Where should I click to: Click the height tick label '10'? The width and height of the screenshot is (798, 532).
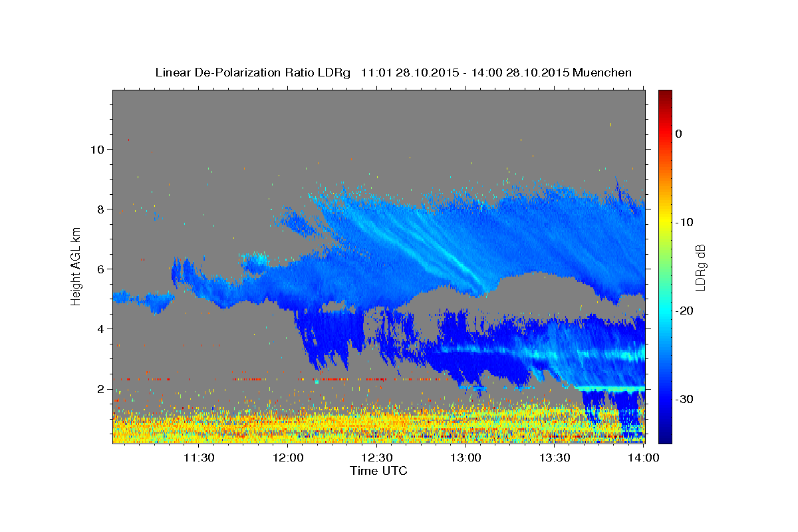98,149
